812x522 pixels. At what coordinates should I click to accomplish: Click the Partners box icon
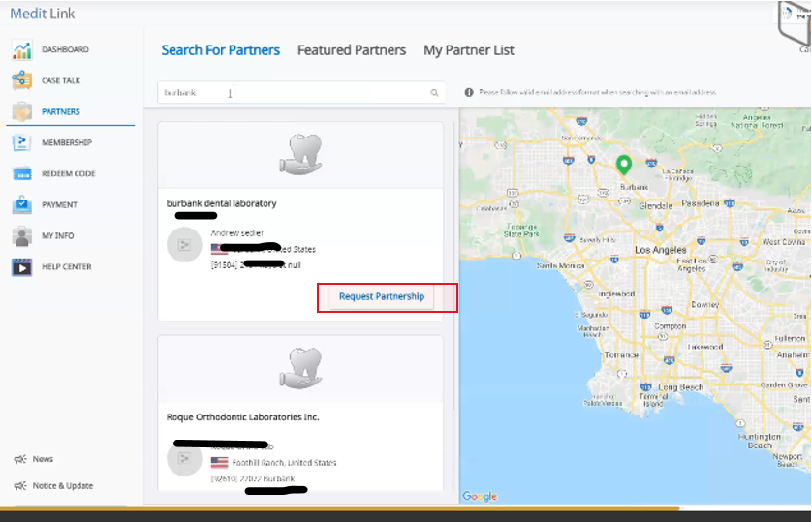click(21, 112)
